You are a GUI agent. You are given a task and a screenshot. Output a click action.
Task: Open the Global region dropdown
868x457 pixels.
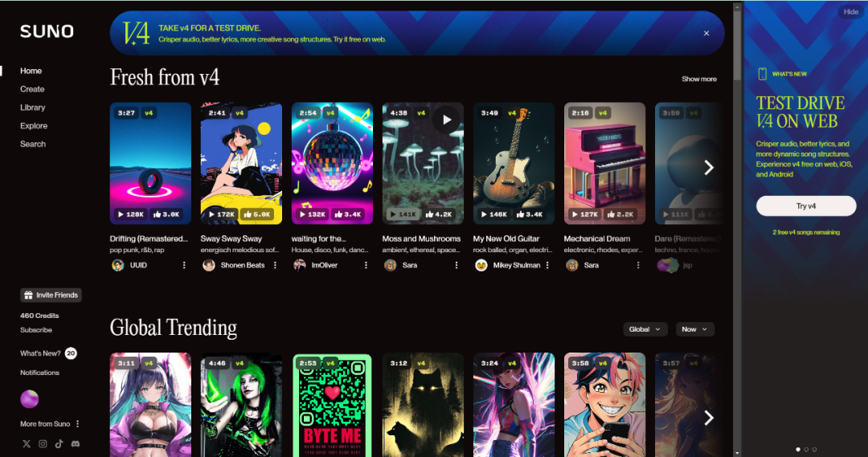tap(645, 329)
